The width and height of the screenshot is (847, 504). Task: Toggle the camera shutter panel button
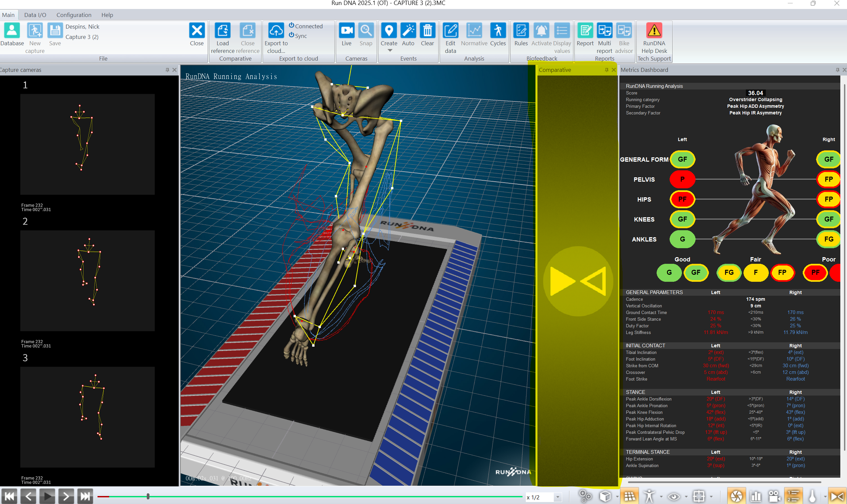coord(736,496)
